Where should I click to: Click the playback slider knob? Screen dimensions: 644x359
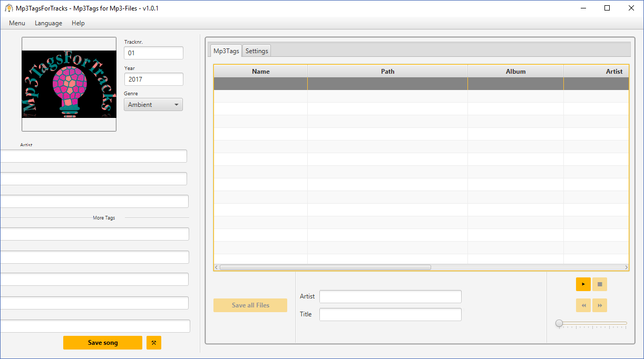click(x=559, y=323)
